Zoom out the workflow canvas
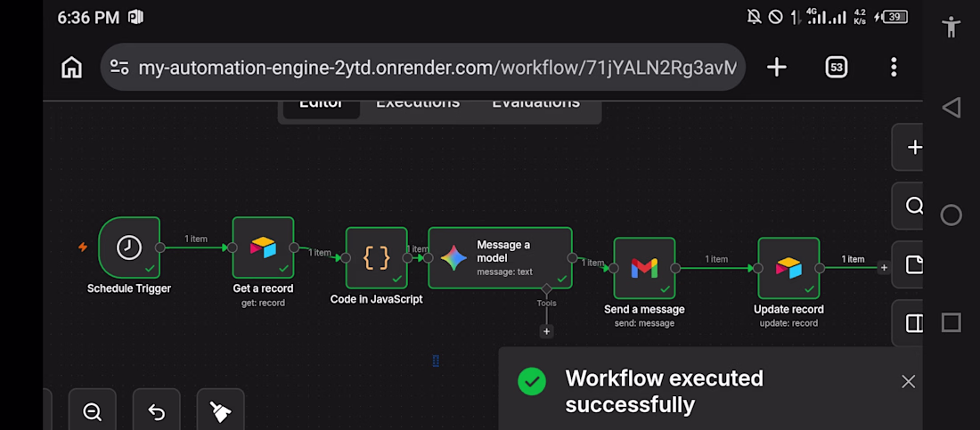This screenshot has width=980, height=430. [x=93, y=412]
